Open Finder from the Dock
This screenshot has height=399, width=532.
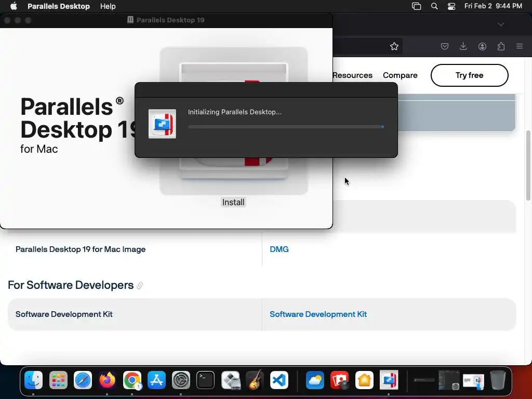coord(34,380)
